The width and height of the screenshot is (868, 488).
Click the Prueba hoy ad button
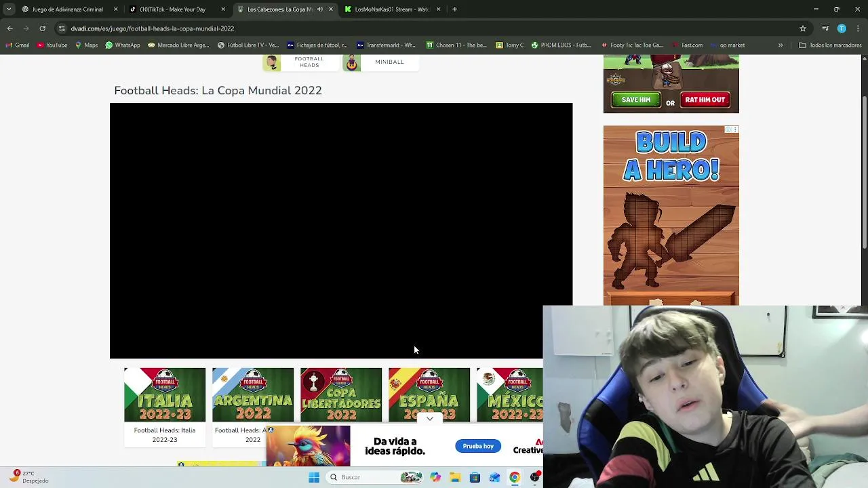[478, 446]
